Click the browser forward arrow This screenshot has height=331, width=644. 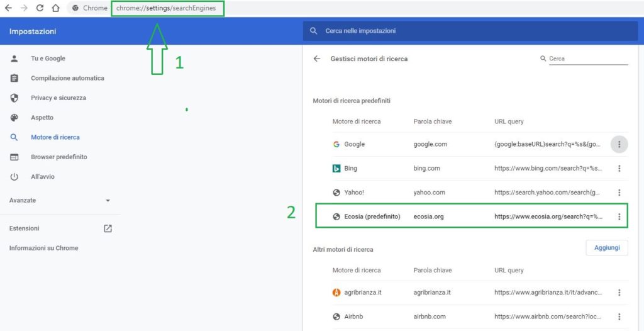[x=24, y=8]
